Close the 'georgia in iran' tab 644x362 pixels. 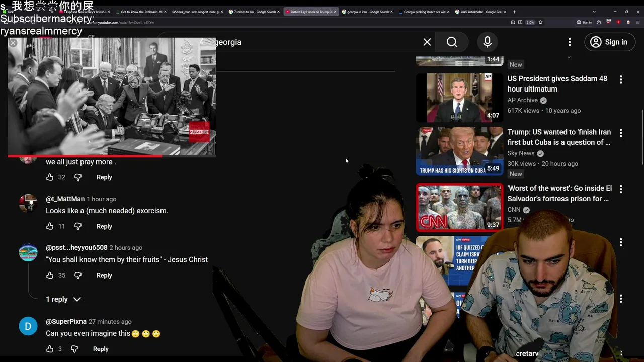click(x=391, y=12)
